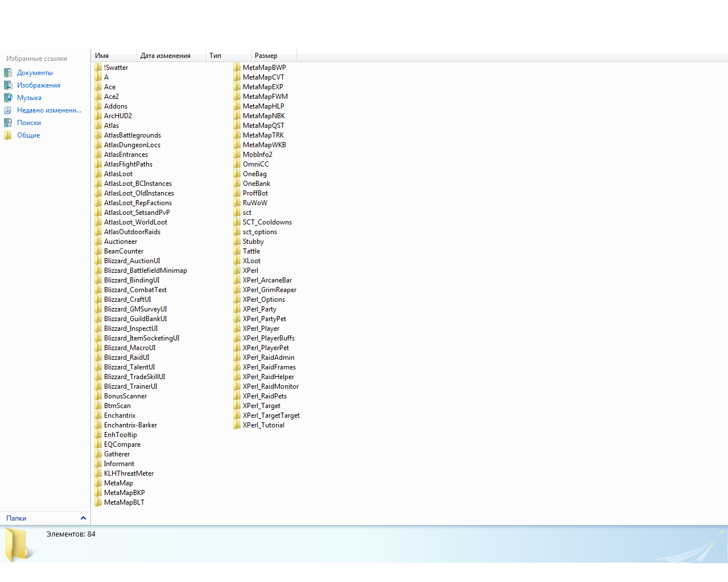Click the Recently Changed icon in sidebar

coord(8,110)
